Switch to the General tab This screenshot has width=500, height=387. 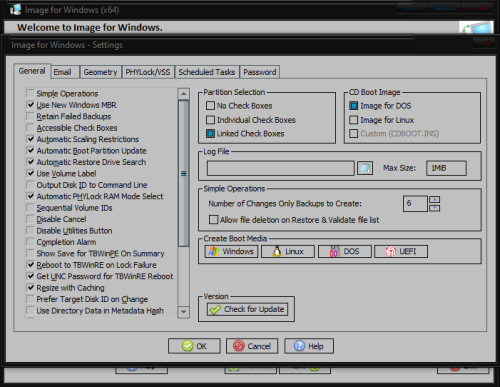click(32, 71)
